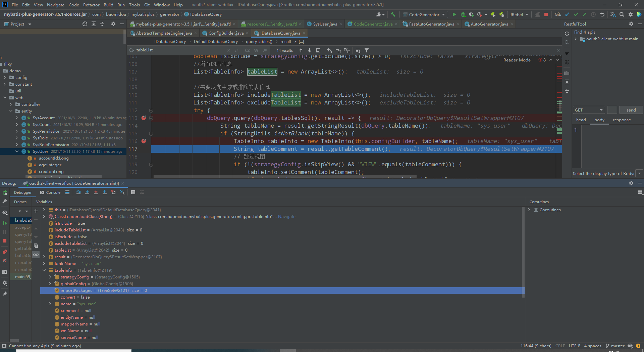Click Force Step Into red arrow
The width and height of the screenshot is (644, 352).
tap(96, 192)
